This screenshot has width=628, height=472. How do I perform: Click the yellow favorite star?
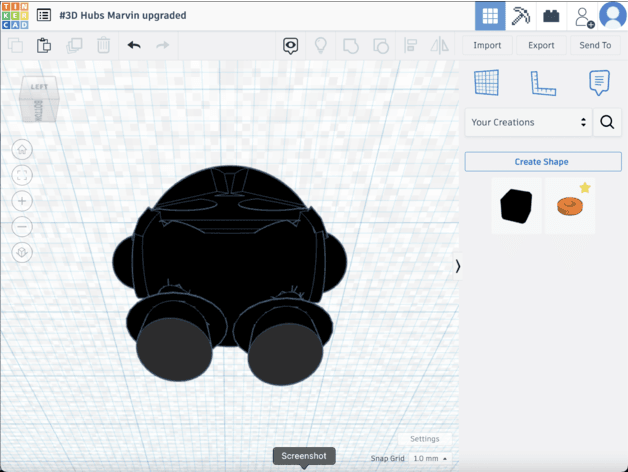(x=585, y=188)
